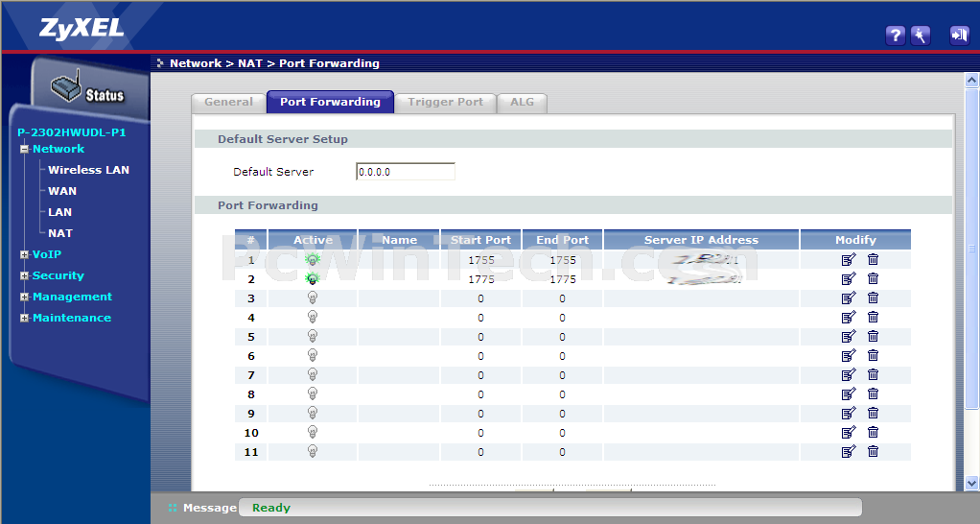Open the Help question mark icon
The height and width of the screenshot is (524, 980).
895,36
